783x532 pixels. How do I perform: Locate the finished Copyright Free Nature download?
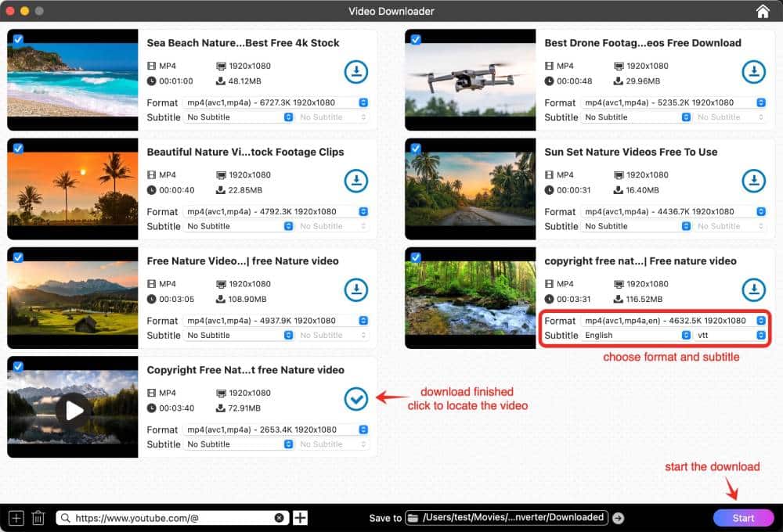pos(356,399)
